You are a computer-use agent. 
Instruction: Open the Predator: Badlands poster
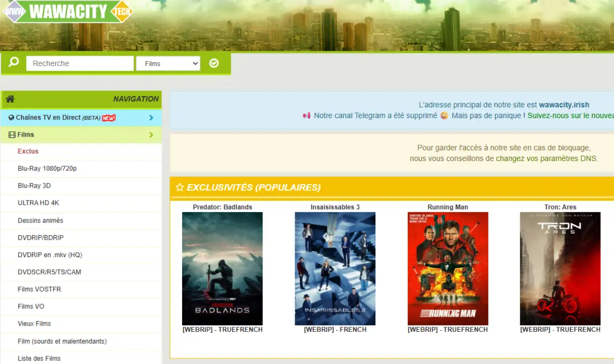(x=222, y=268)
